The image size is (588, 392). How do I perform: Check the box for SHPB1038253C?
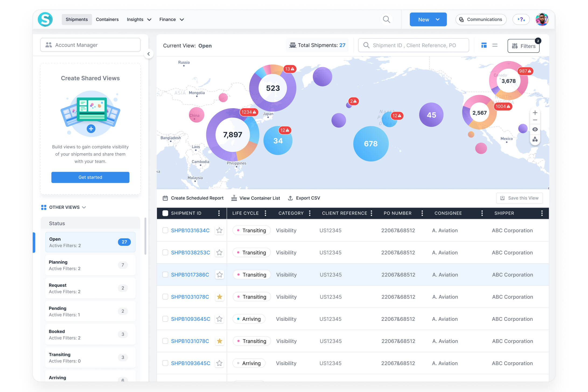click(x=165, y=253)
